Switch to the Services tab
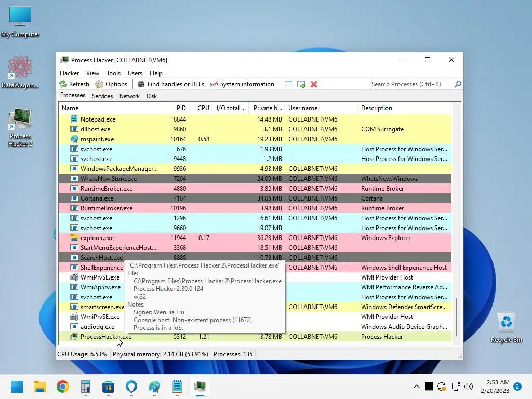The image size is (532, 399). click(102, 96)
